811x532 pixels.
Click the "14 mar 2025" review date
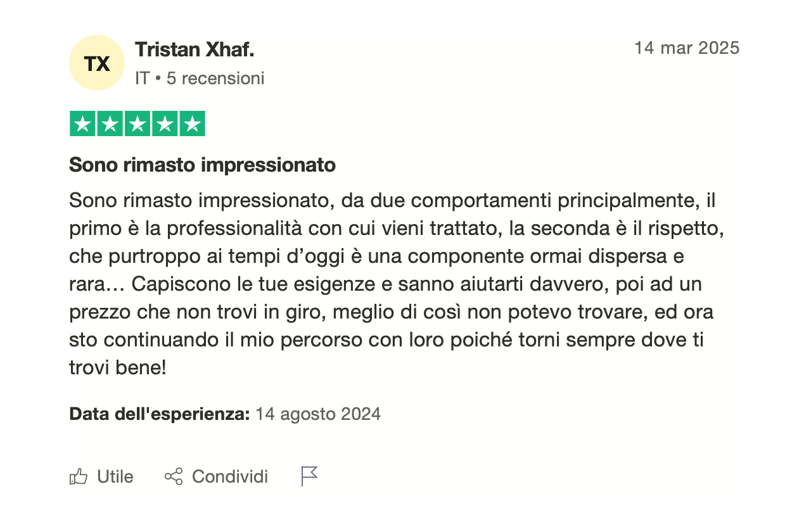pos(687,48)
